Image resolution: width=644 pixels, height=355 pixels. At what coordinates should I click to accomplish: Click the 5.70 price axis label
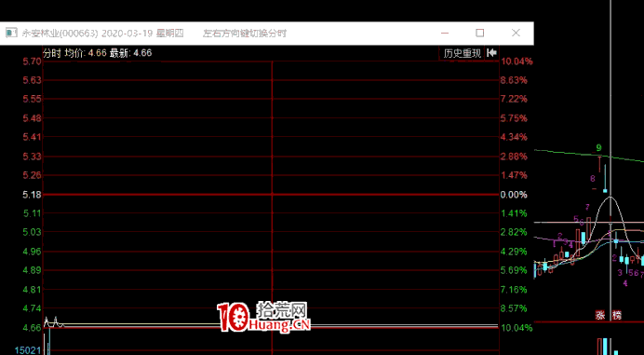coord(32,61)
